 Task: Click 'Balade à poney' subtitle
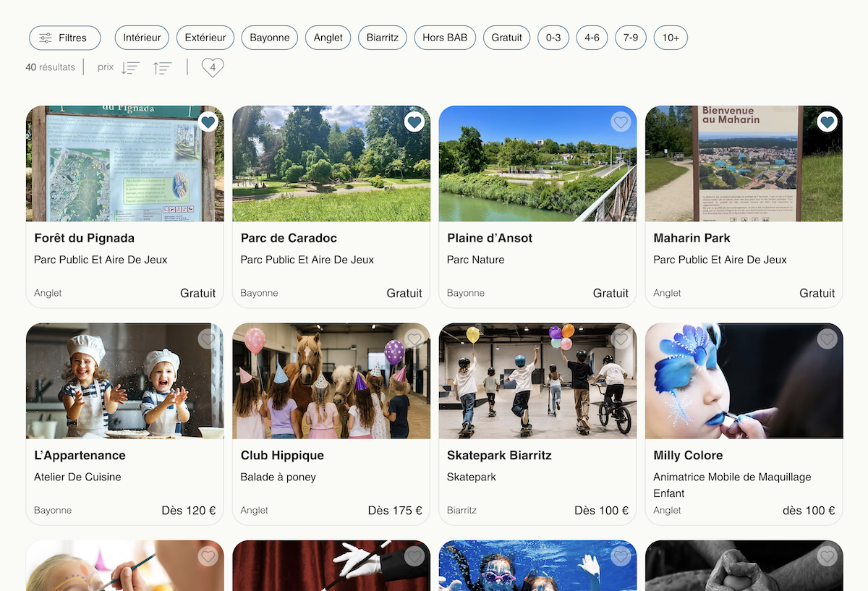278,477
